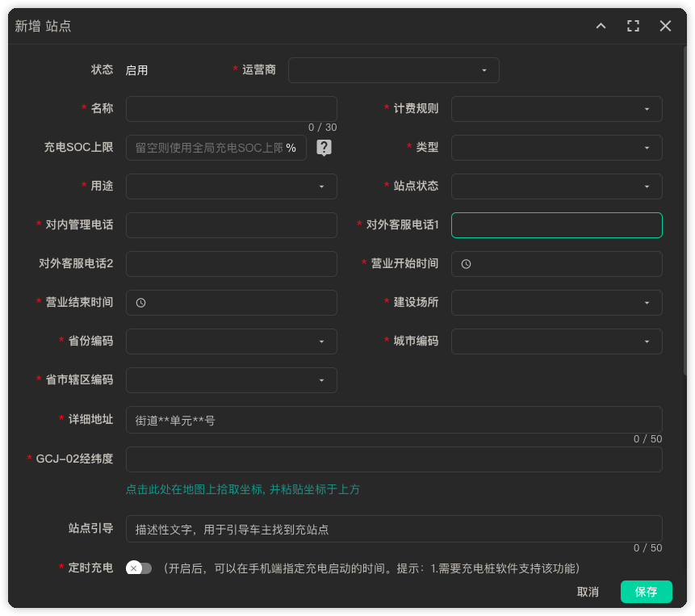Image resolution: width=695 pixels, height=616 pixels.
Task: Focus the 对外客服电话2 input field
Action: point(232,264)
